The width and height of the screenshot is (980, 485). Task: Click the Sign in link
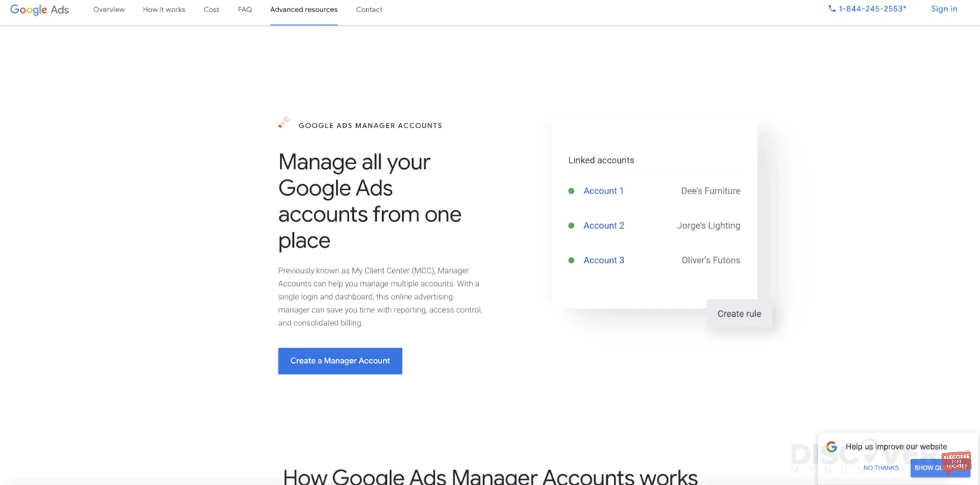point(944,9)
